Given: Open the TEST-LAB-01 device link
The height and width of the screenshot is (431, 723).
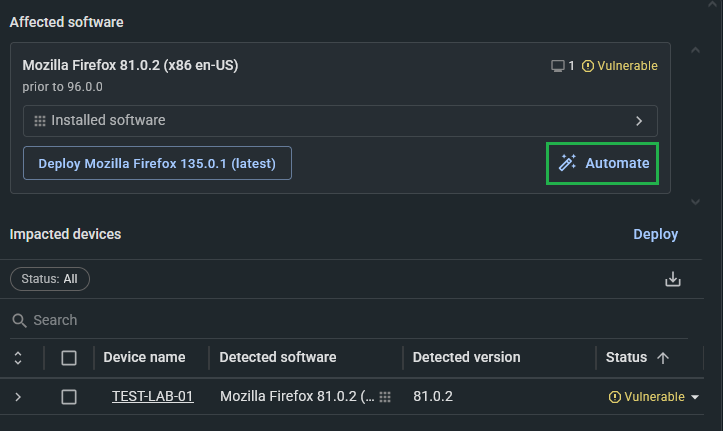Looking at the screenshot, I should pyautogui.click(x=153, y=396).
